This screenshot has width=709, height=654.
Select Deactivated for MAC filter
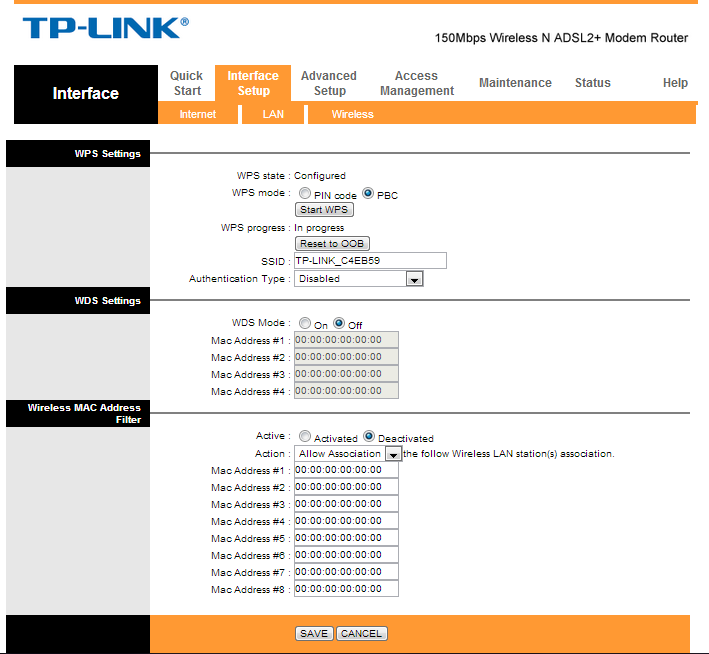369,436
